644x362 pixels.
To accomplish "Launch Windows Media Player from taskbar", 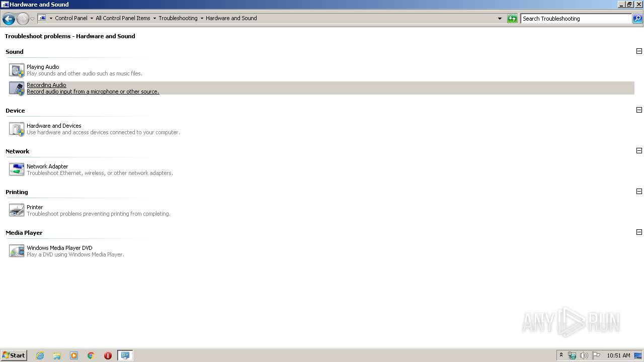I will [74, 355].
